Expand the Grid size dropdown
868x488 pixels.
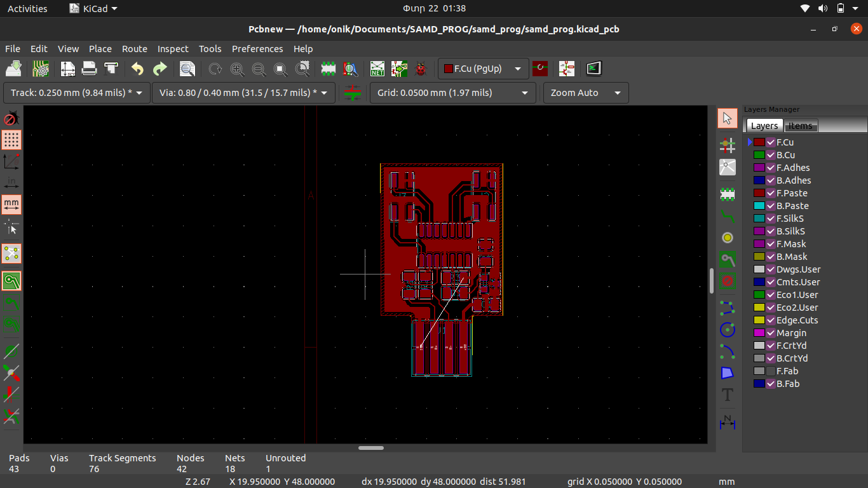click(x=452, y=93)
